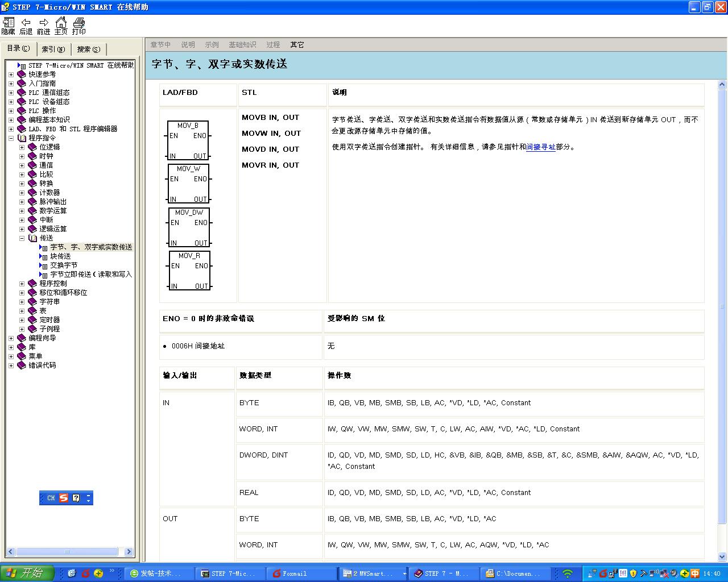728x582 pixels.
Task: Click the red 中 input method tray icon
Action: (x=695, y=573)
